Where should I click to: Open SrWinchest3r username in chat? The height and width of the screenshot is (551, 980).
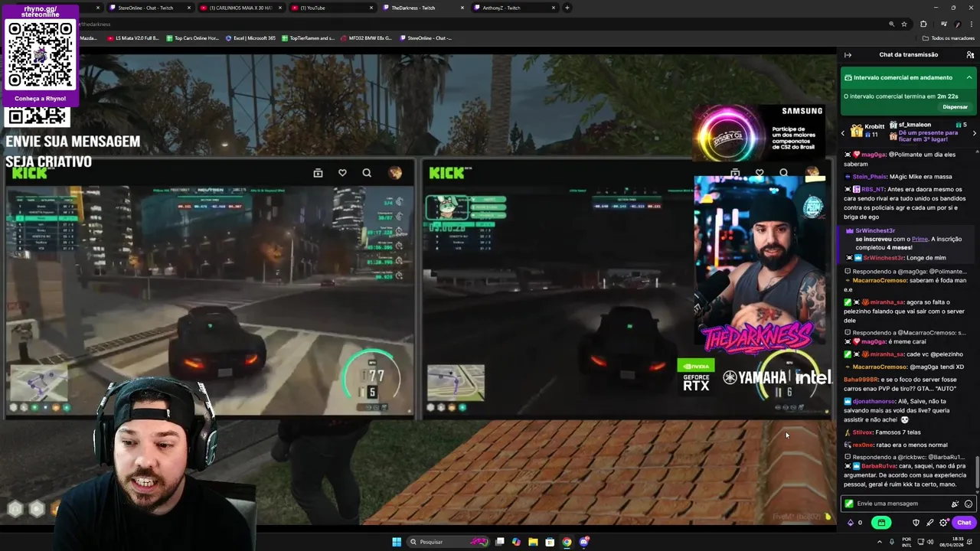click(875, 230)
